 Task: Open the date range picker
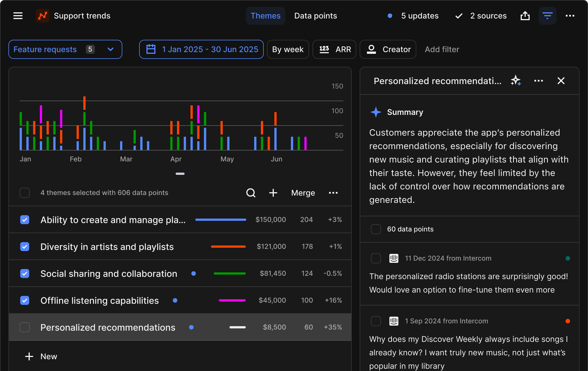pos(201,49)
